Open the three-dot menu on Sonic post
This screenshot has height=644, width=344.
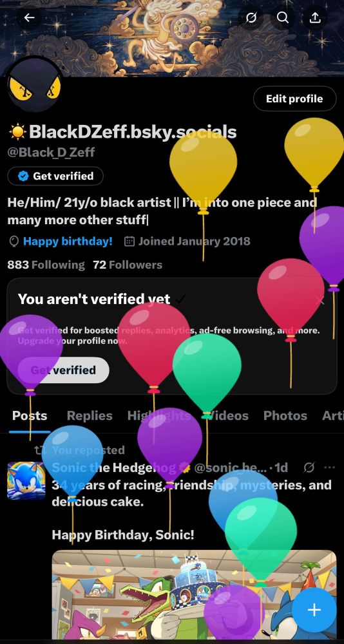329,468
